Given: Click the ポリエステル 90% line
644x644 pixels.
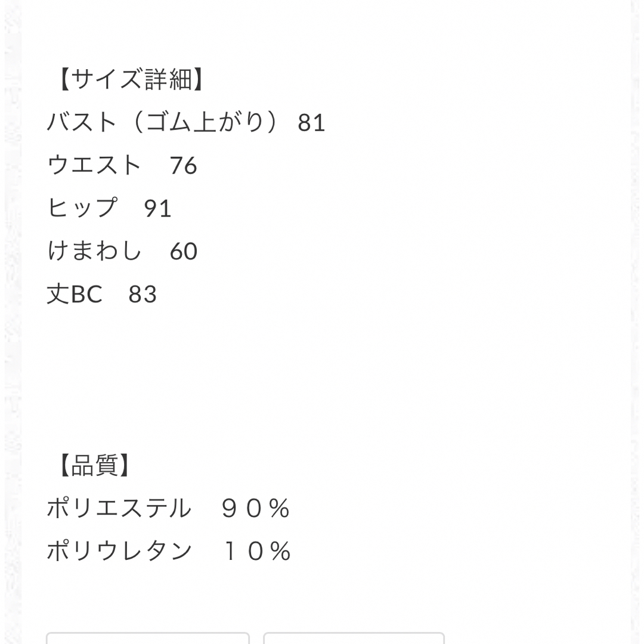Looking at the screenshot, I should tap(168, 508).
